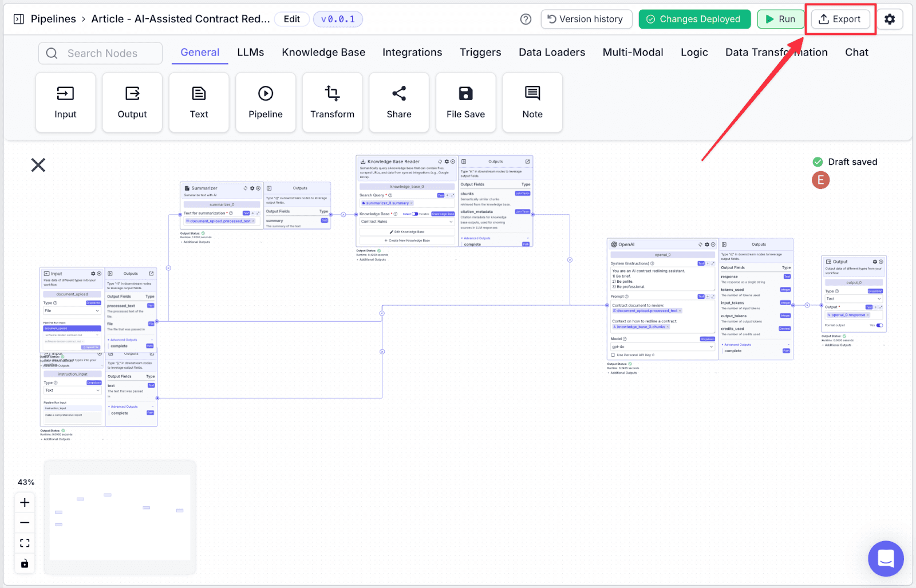Open the Triggers tab
Viewport: 916px width, 588px height.
[x=480, y=52]
